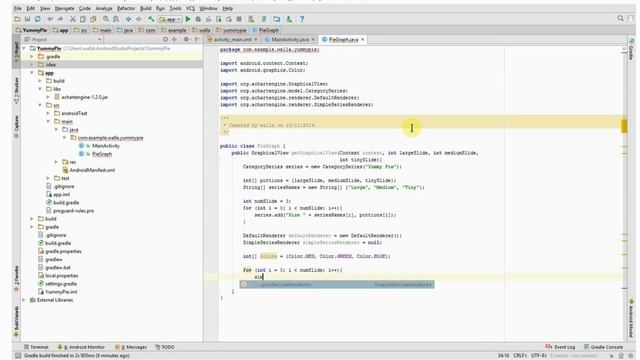Click the scroll from source target icon

pyautogui.click(x=165, y=40)
